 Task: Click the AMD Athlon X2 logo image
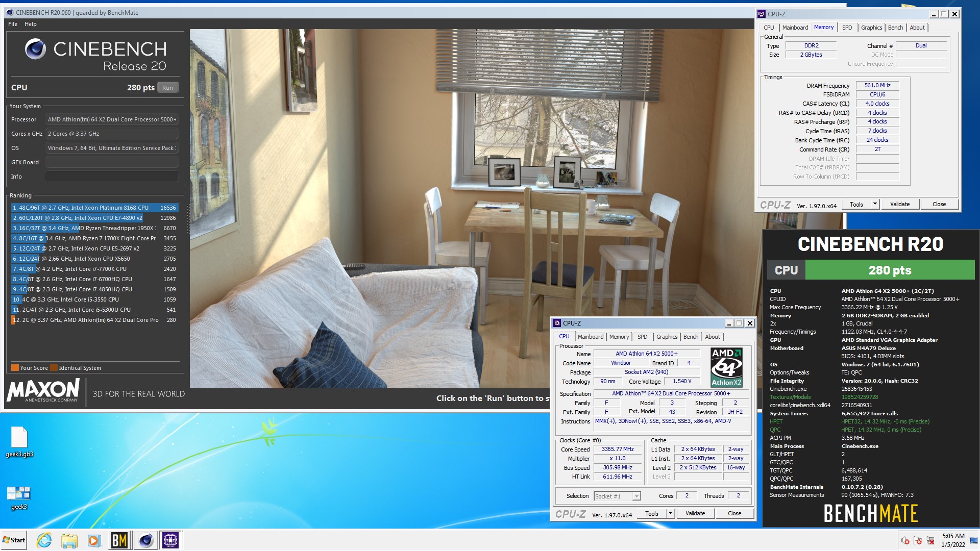click(726, 367)
